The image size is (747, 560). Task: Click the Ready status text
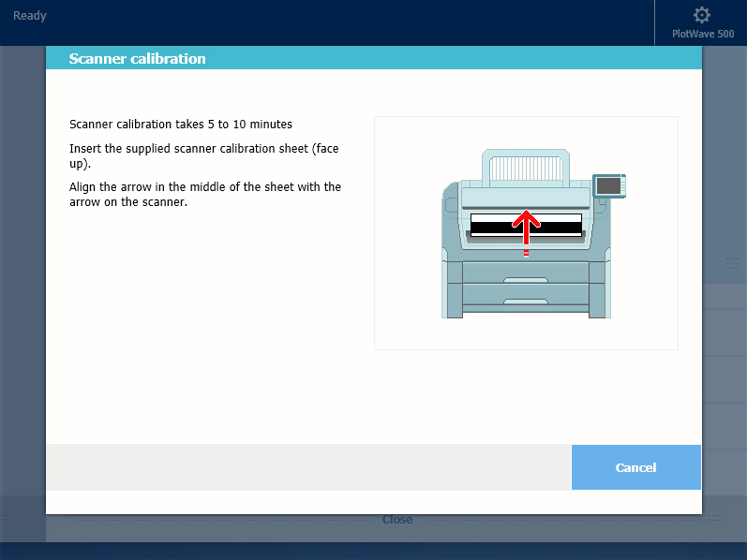tap(30, 16)
